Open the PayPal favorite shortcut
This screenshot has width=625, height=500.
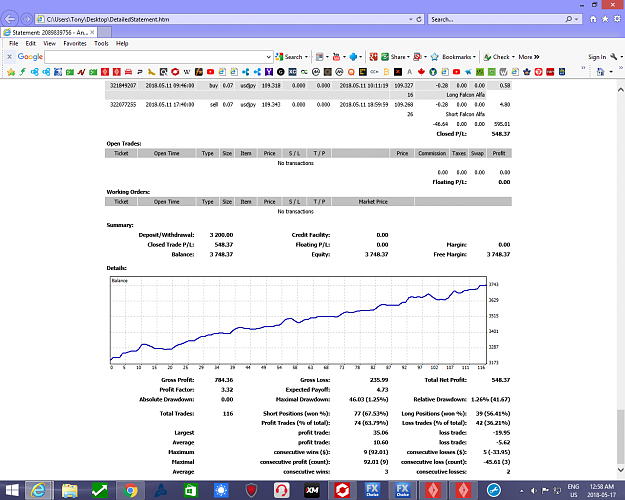(x=140, y=72)
